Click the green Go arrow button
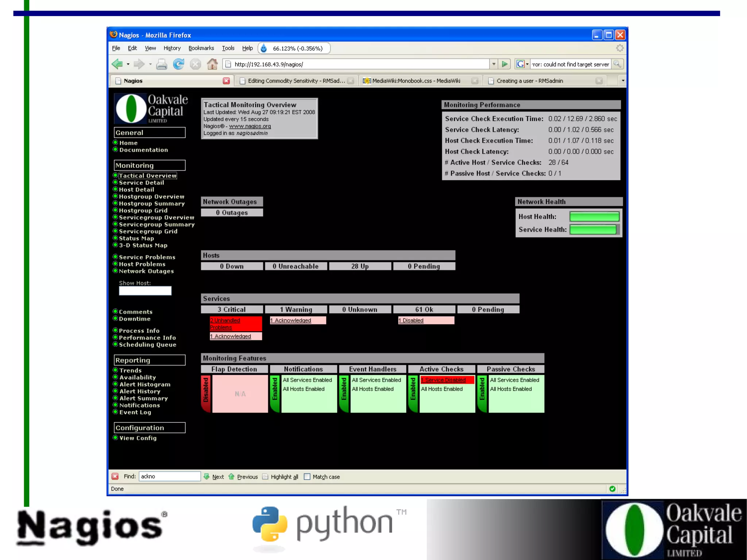The width and height of the screenshot is (747, 560). (505, 64)
